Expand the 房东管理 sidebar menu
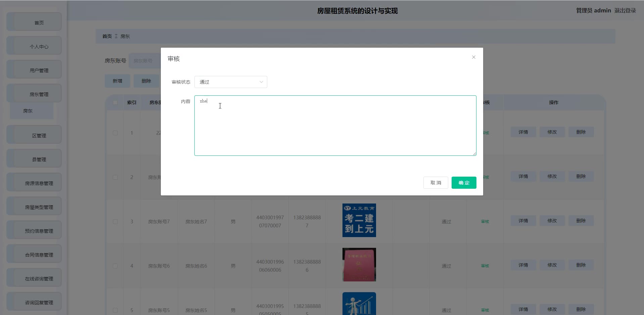 tap(34, 94)
